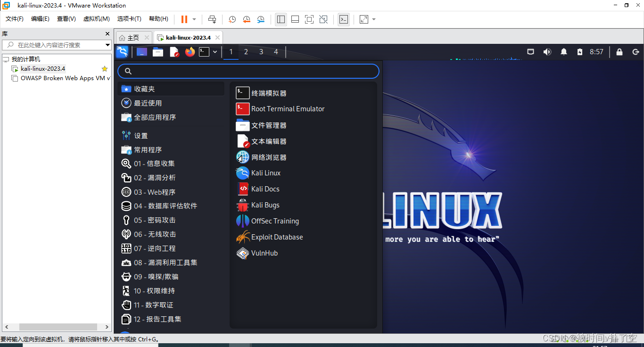Open Exploit Database entry

(x=303, y=237)
